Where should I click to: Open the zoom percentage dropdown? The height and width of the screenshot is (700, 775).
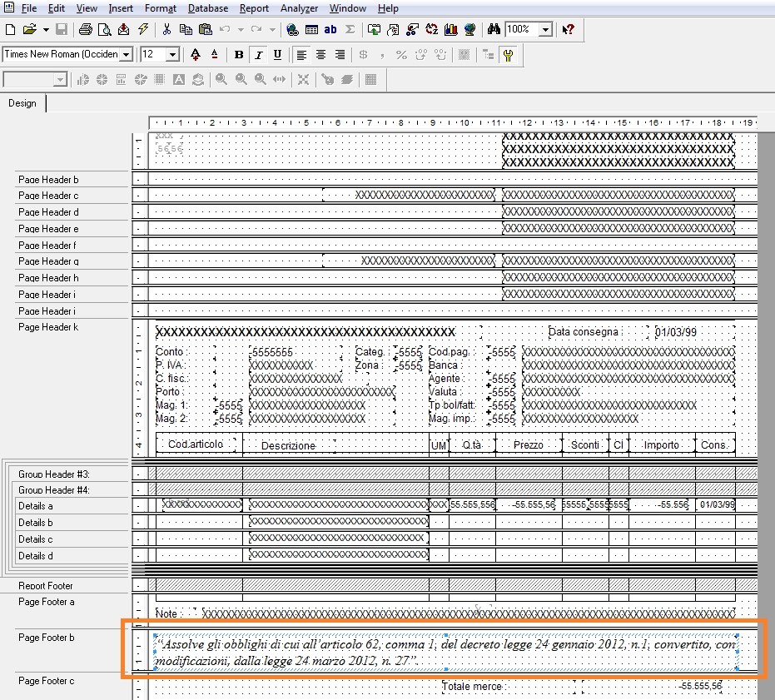point(545,29)
